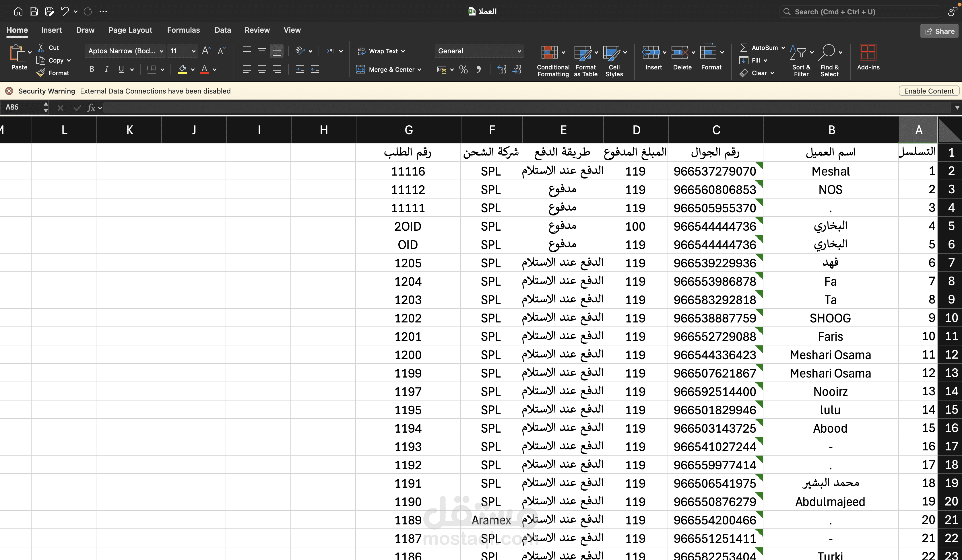Click Enable Content button
Screen dimensions: 962x560
point(929,91)
